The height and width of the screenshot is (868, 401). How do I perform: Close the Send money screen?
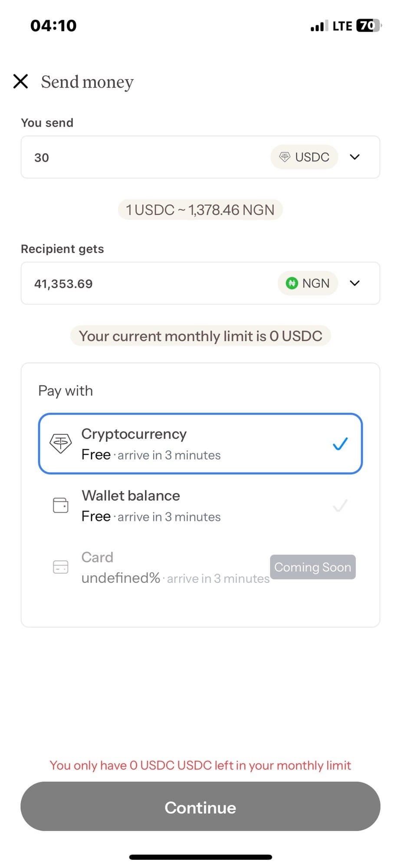[20, 81]
